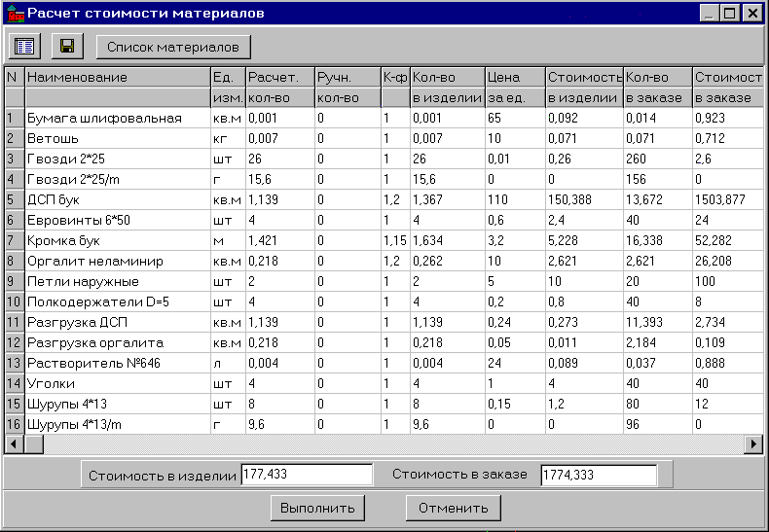Select the Разгрузка оргалита cell
769x532 pixels.
tap(118, 343)
